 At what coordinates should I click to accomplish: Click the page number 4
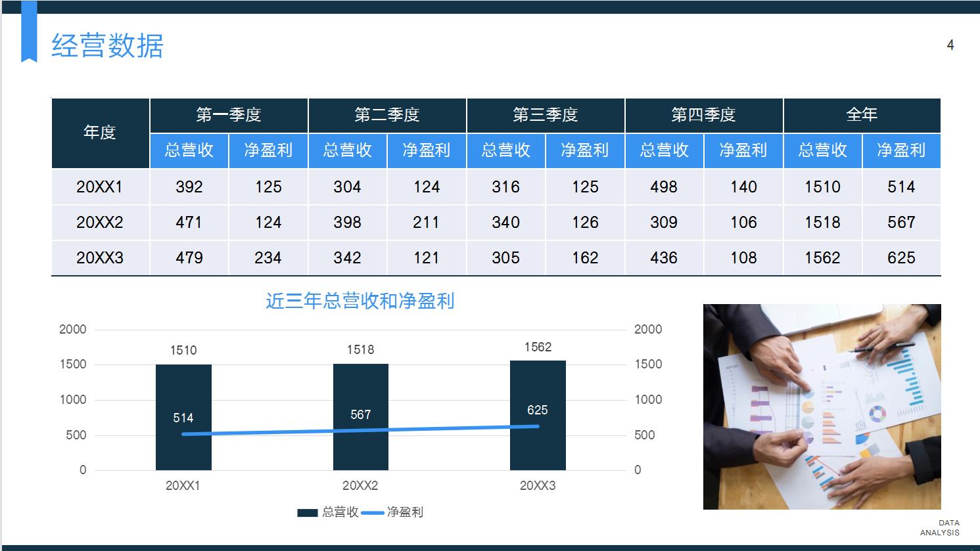[949, 45]
